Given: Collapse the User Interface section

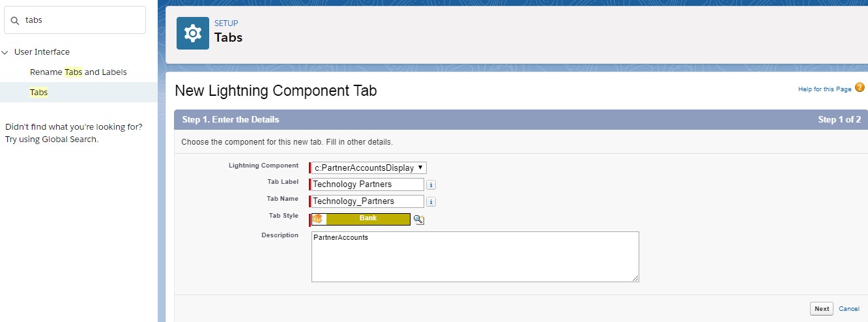Looking at the screenshot, I should click(x=5, y=52).
